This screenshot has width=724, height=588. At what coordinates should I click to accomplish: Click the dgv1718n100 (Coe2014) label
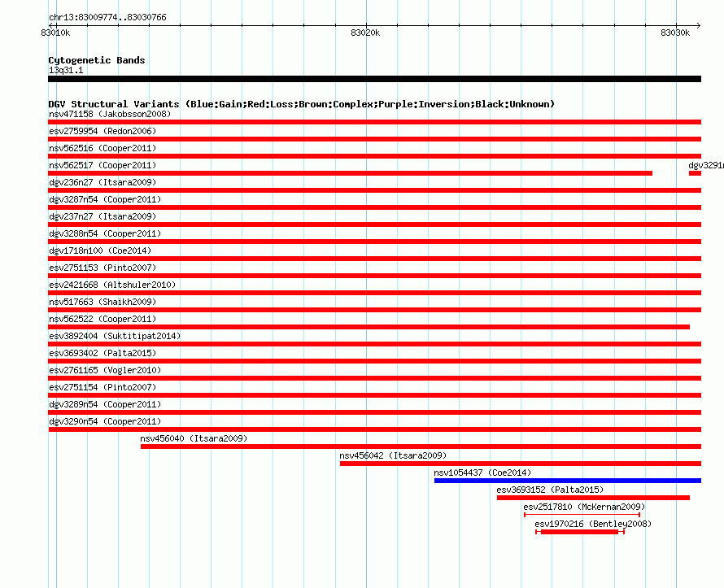(x=100, y=250)
